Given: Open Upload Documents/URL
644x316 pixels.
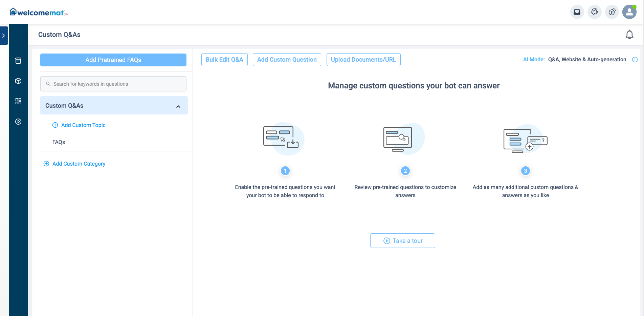Looking at the screenshot, I should pyautogui.click(x=363, y=59).
